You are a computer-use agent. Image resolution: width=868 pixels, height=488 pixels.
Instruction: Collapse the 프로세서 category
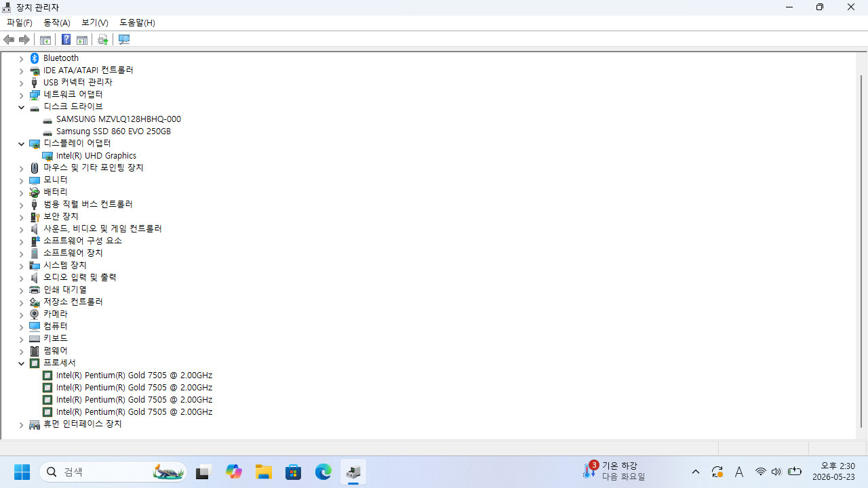21,364
